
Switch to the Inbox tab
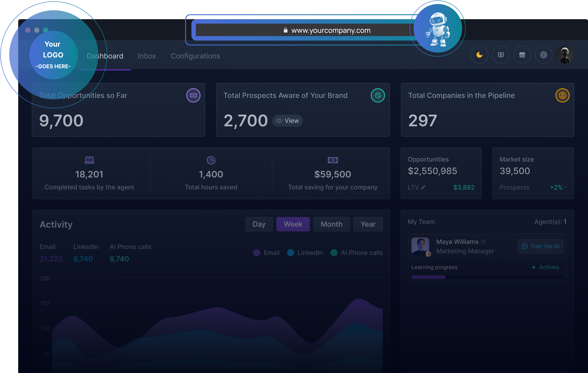(x=147, y=56)
